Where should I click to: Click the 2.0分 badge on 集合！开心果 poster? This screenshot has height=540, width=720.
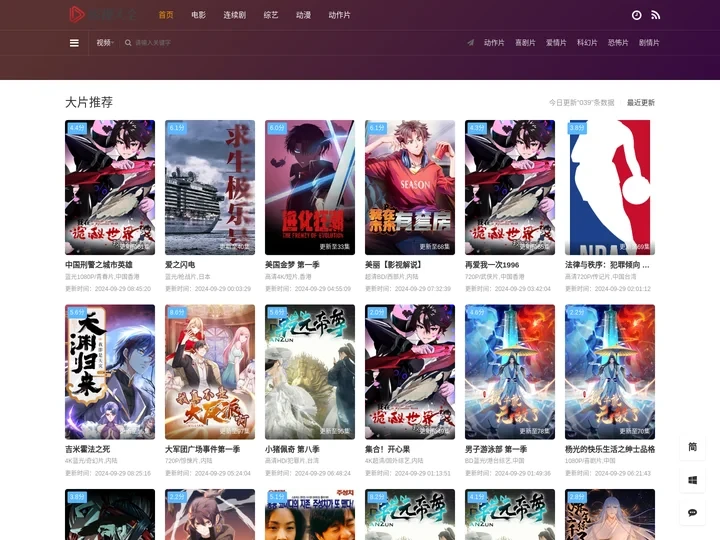(x=377, y=312)
